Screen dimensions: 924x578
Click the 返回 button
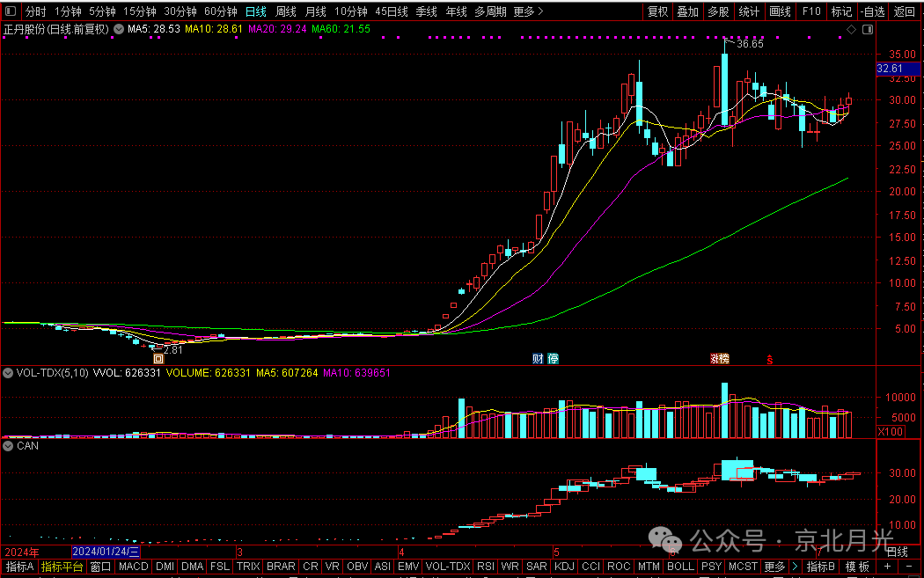tap(904, 11)
